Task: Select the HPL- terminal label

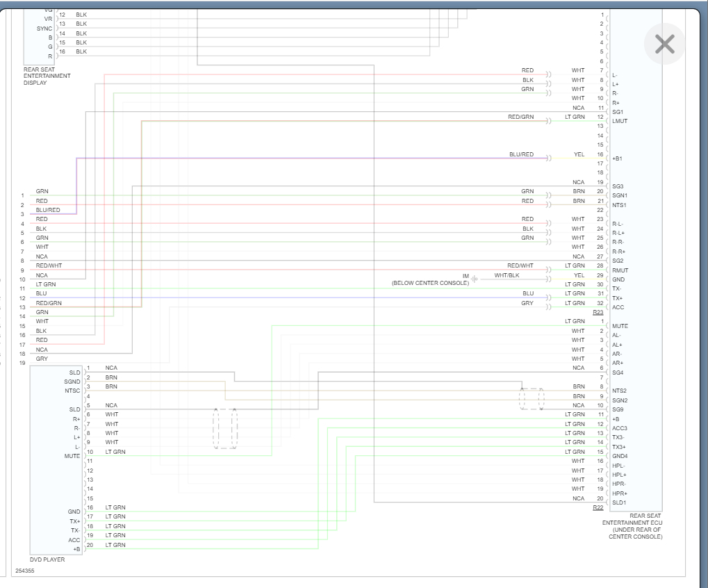Action: 618,466
